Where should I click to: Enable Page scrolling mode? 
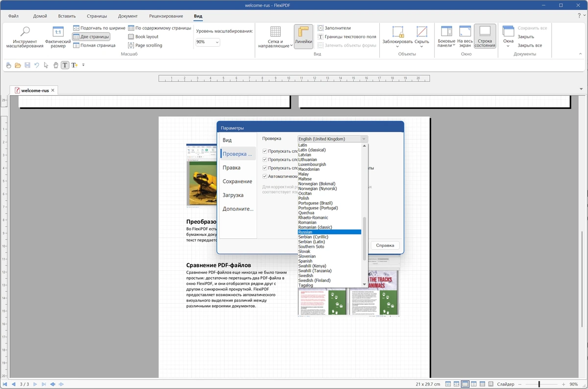145,45
